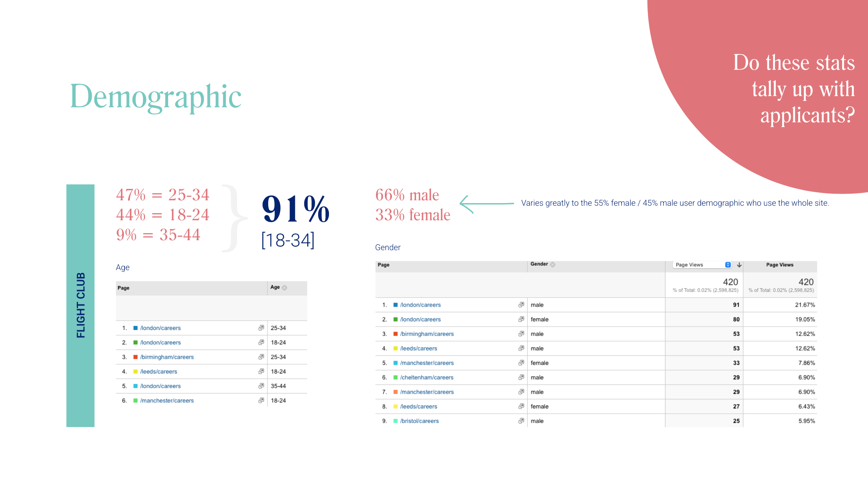Image resolution: width=868 pixels, height=488 pixels.
Task: Click the FLIGHT CLUB vertical label
Action: tap(81, 305)
